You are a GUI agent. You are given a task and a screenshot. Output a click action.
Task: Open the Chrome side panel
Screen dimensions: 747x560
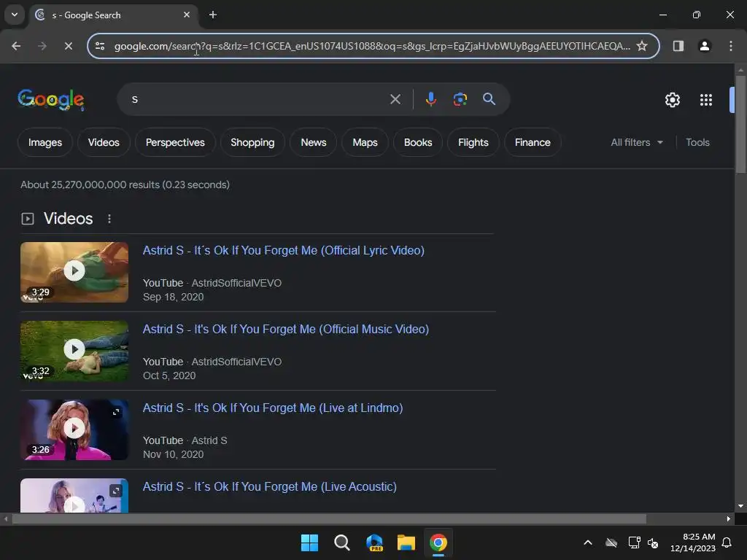[678, 46]
